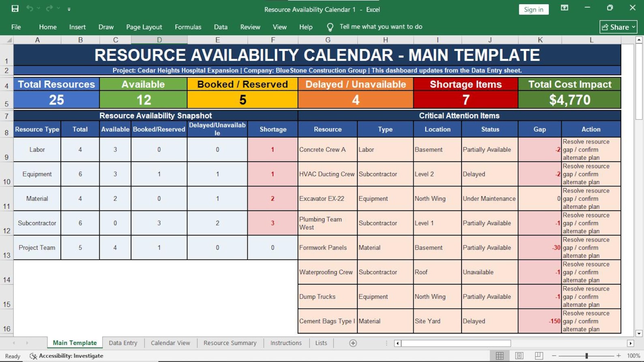
Task: Select the Under Maintenance status cell
Action: [490, 199]
